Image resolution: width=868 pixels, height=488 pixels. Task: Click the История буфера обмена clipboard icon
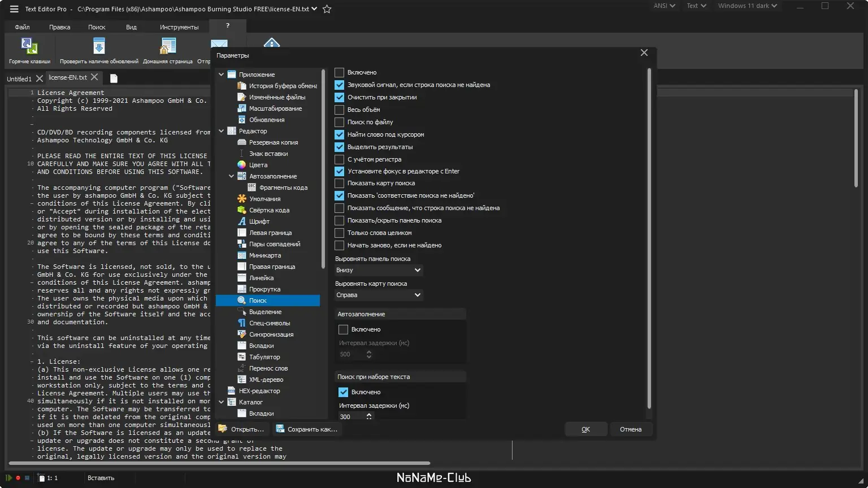242,86
